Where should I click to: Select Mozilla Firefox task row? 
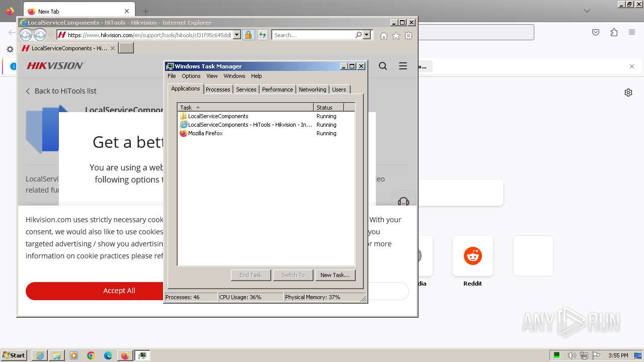[x=267, y=133]
